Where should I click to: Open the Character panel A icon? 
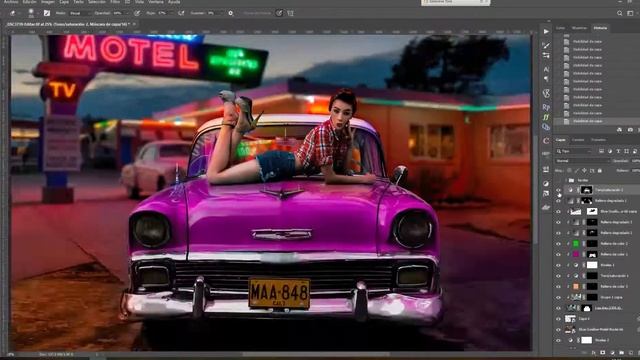pos(546,69)
